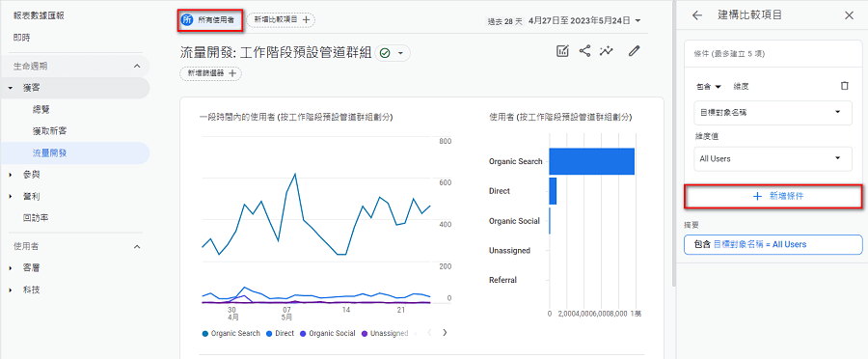
Task: Expand the 科技 item
Action: (11, 290)
